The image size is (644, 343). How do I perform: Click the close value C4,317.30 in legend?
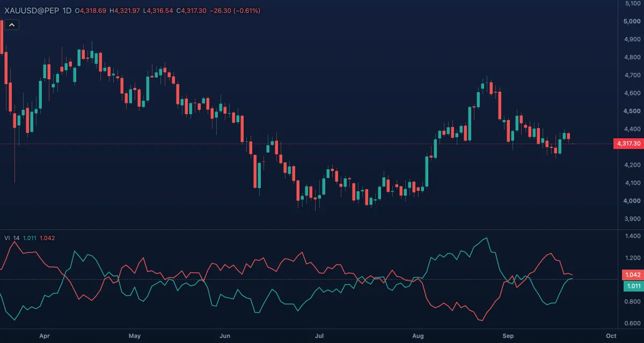192,11
